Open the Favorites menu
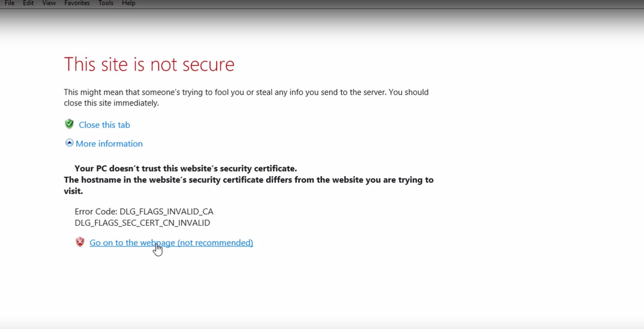Screen dimensions: 644x329 tap(77, 3)
